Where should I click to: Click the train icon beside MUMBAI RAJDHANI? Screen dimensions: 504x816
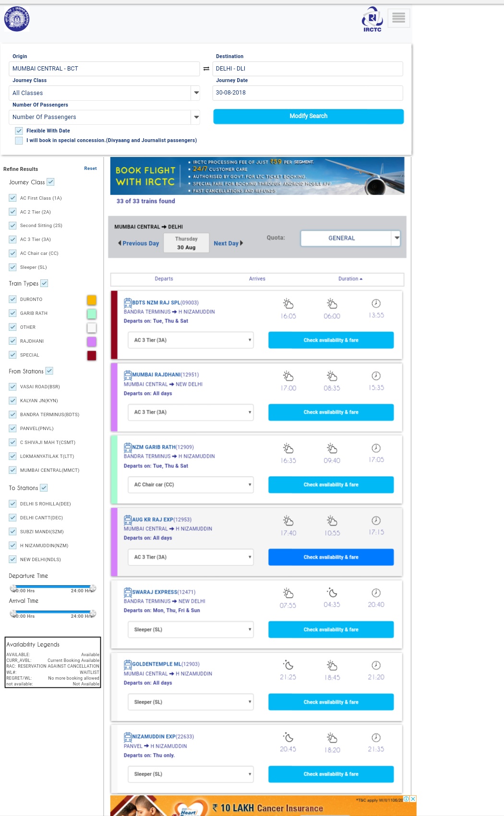coord(128,375)
